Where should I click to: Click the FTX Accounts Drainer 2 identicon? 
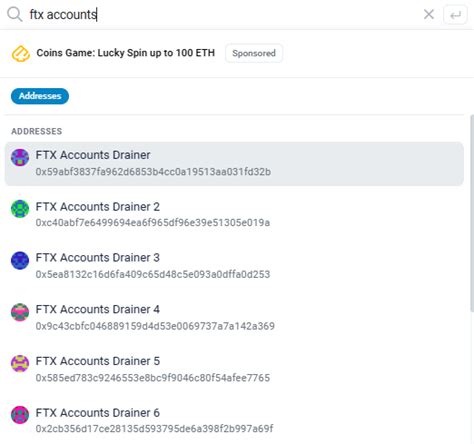(x=20, y=209)
